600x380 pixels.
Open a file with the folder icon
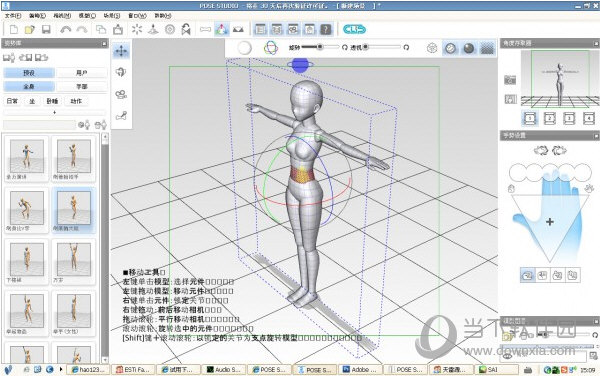tap(30, 29)
